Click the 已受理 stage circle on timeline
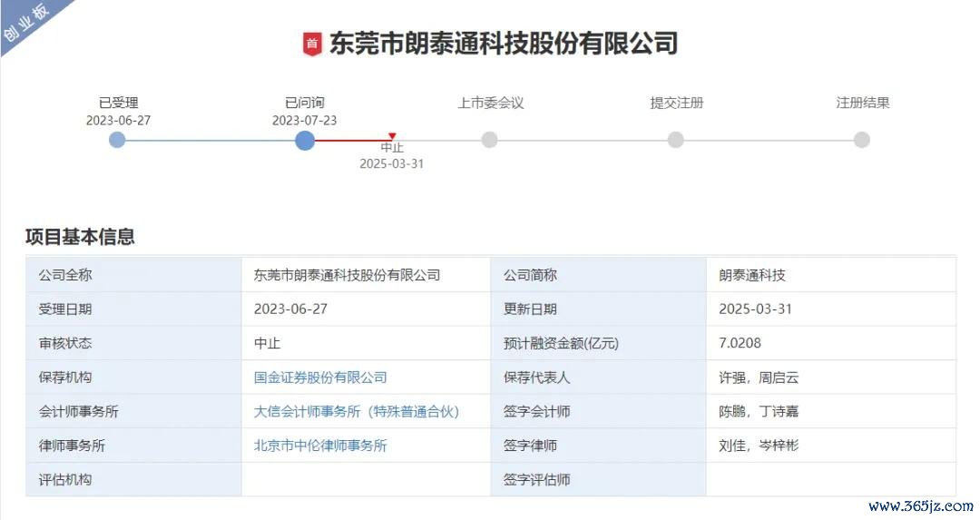The height and width of the screenshot is (520, 980). tap(117, 140)
